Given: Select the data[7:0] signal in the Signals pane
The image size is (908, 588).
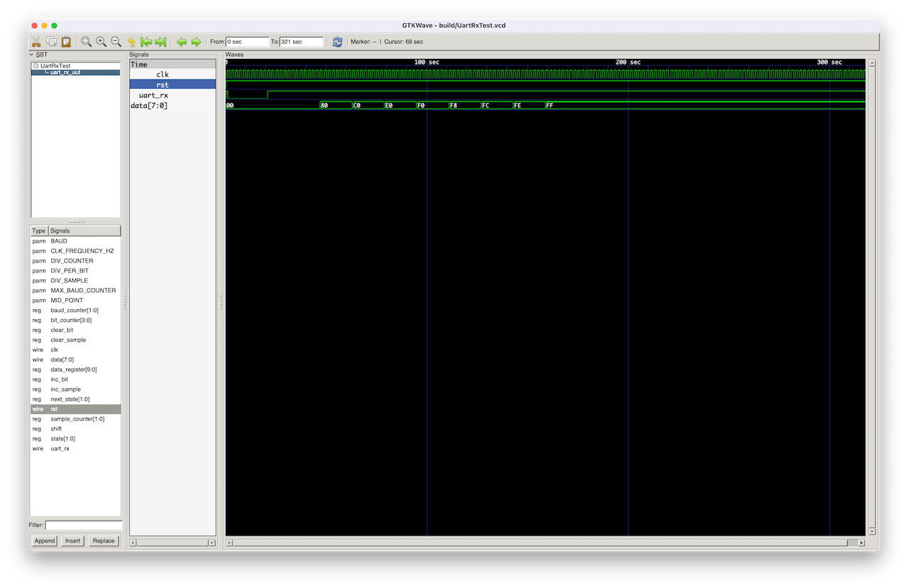Looking at the screenshot, I should [172, 106].
